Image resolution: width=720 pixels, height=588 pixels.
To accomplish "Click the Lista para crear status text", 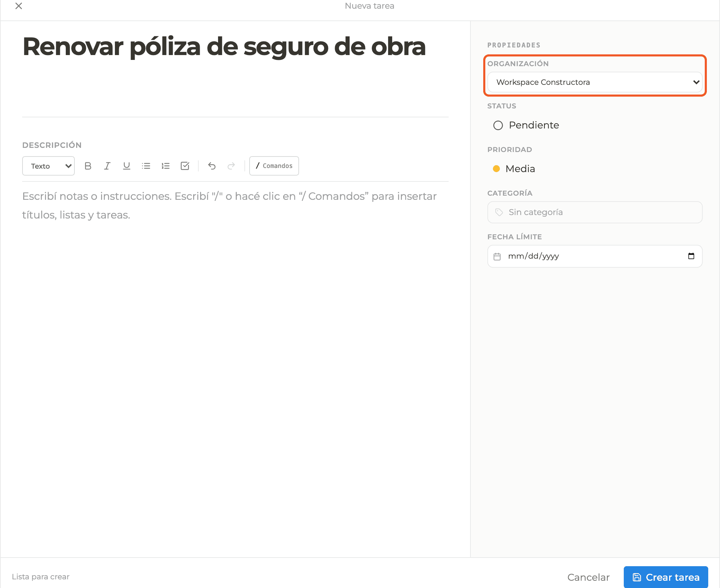I will [x=40, y=577].
